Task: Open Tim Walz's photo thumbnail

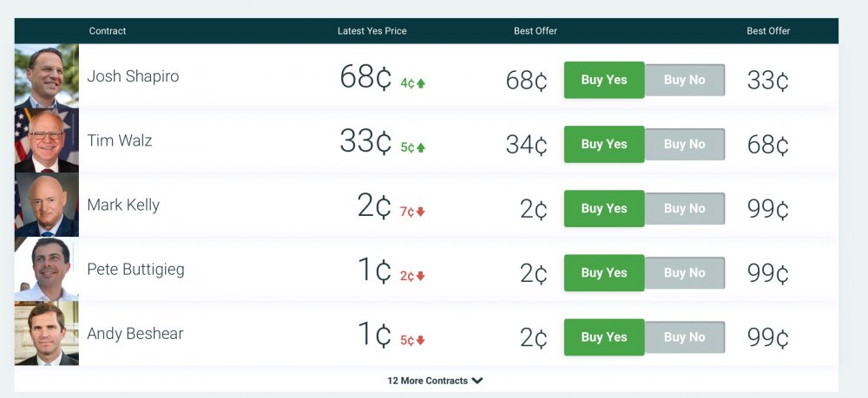Action: pos(47,140)
